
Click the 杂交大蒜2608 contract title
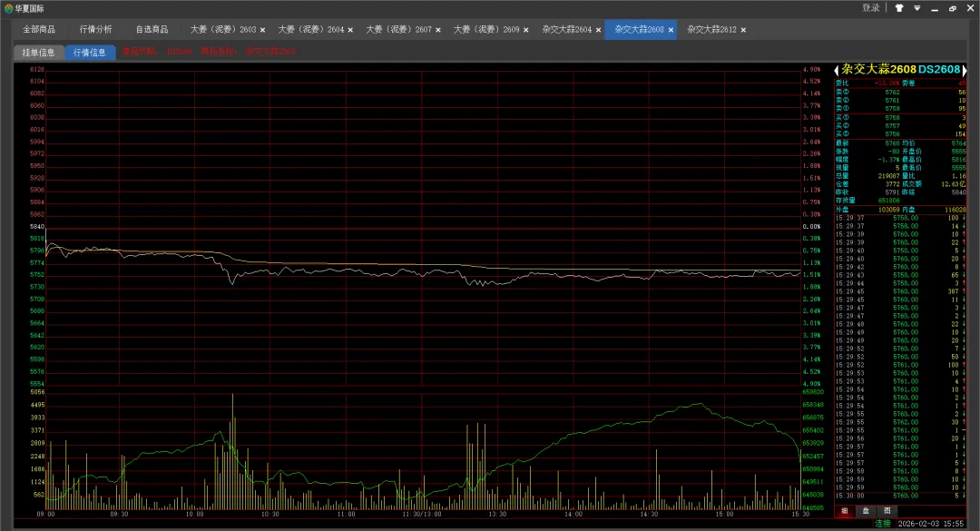878,69
